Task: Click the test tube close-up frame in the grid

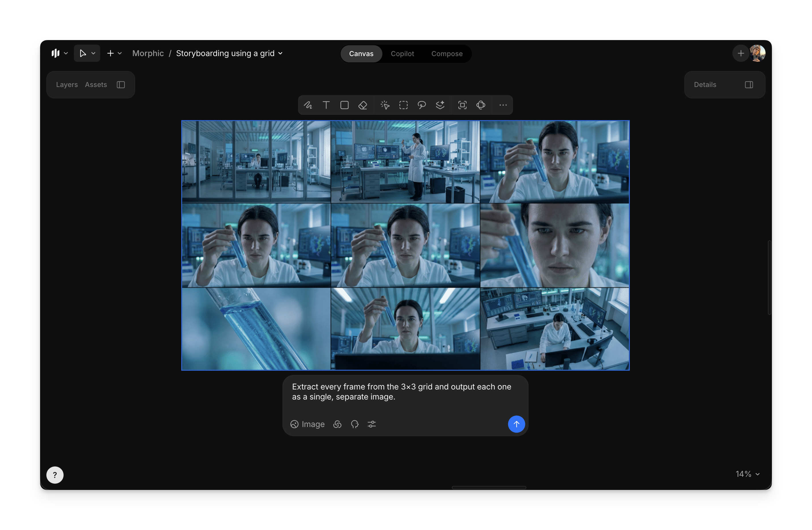Action: click(x=256, y=329)
